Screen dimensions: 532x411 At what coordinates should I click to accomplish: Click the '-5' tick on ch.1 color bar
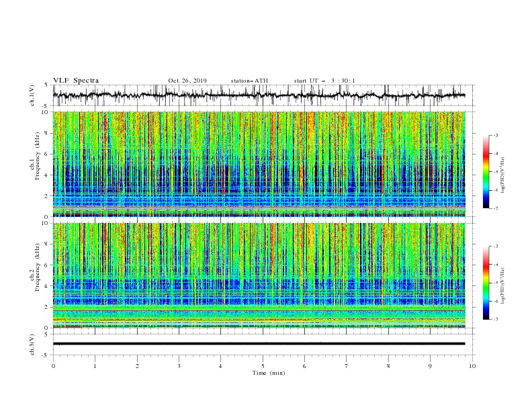click(x=495, y=172)
